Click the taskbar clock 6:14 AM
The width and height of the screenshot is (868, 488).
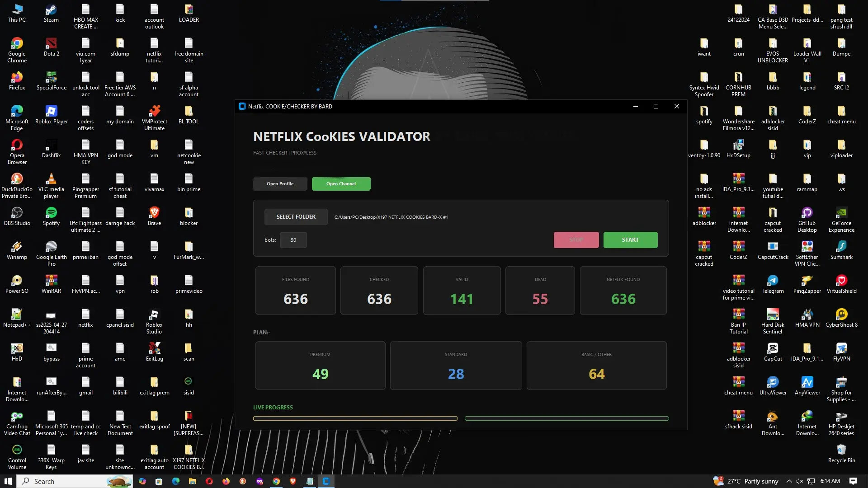pos(830,481)
